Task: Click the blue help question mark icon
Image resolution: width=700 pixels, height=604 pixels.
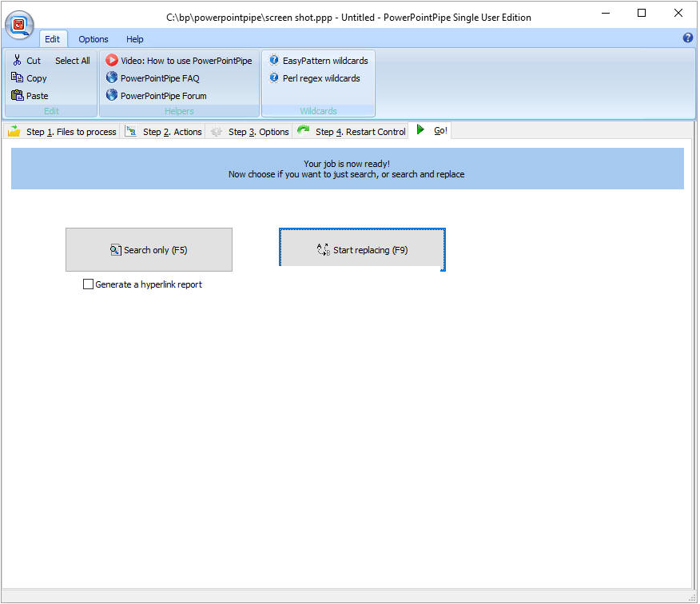Action: 687,38
